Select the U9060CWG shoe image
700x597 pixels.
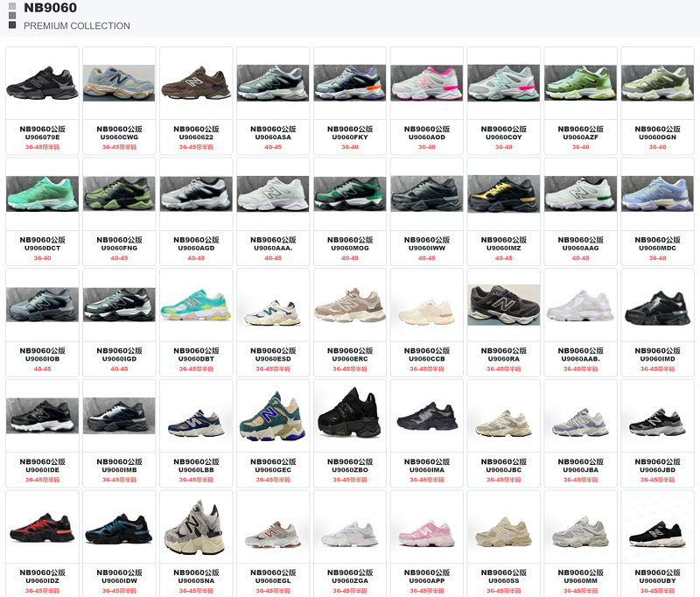click(x=119, y=83)
